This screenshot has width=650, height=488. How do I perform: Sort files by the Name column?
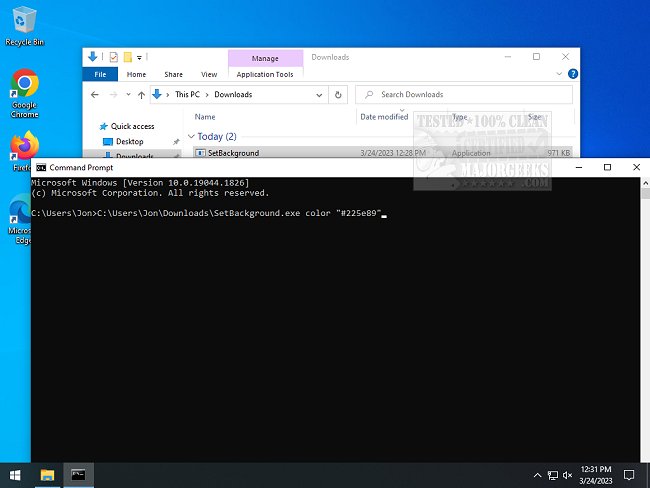coord(205,117)
